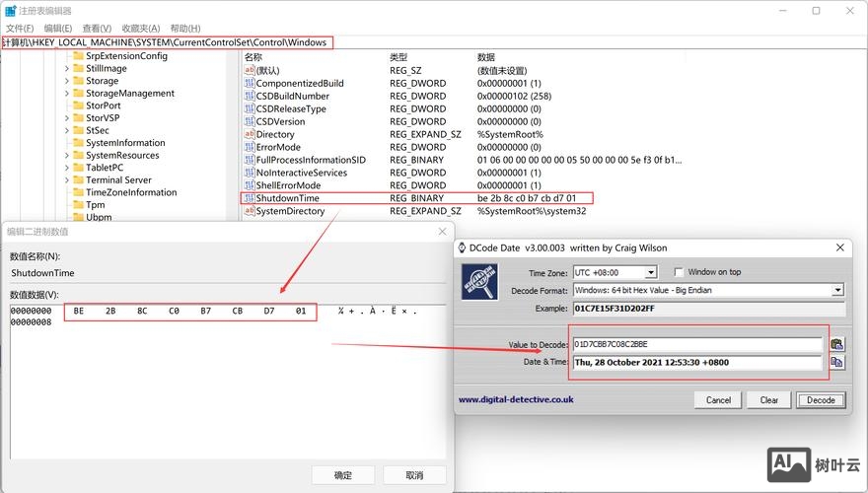This screenshot has height=493, width=868.
Task: Expand the Terminal Server tree node
Action: 67,180
